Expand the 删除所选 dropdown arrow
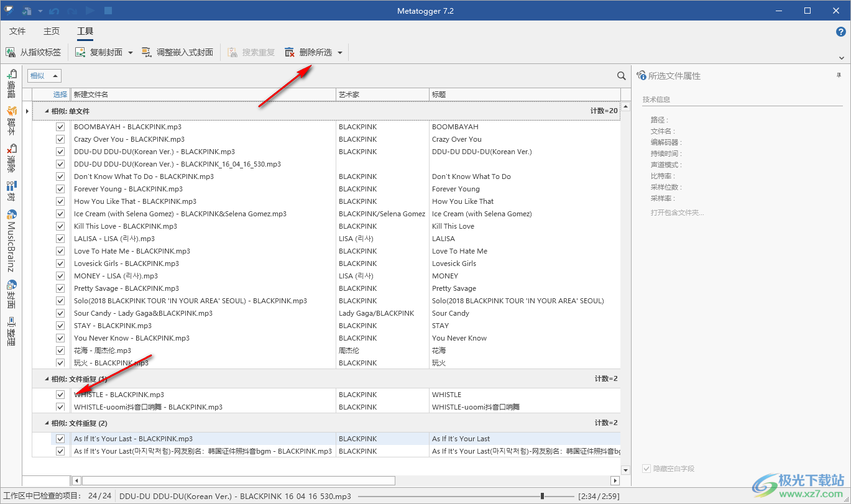 340,53
